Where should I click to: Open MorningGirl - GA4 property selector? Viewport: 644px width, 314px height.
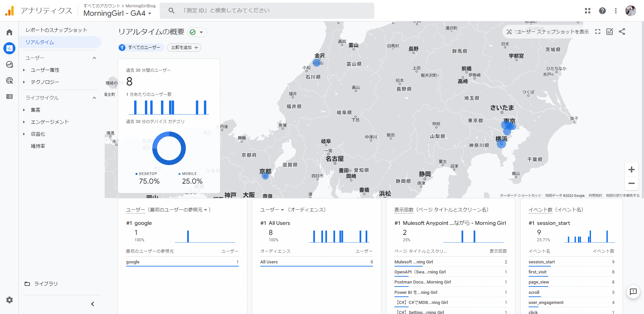point(117,13)
